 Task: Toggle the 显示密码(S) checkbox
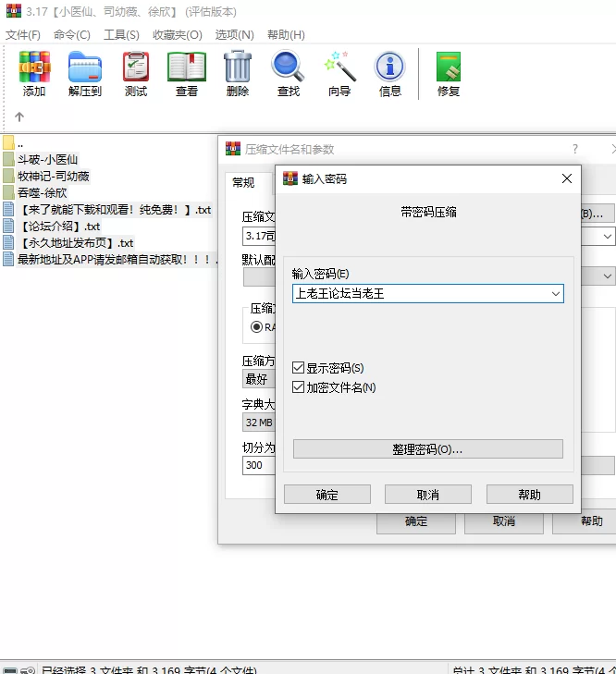pyautogui.click(x=298, y=368)
